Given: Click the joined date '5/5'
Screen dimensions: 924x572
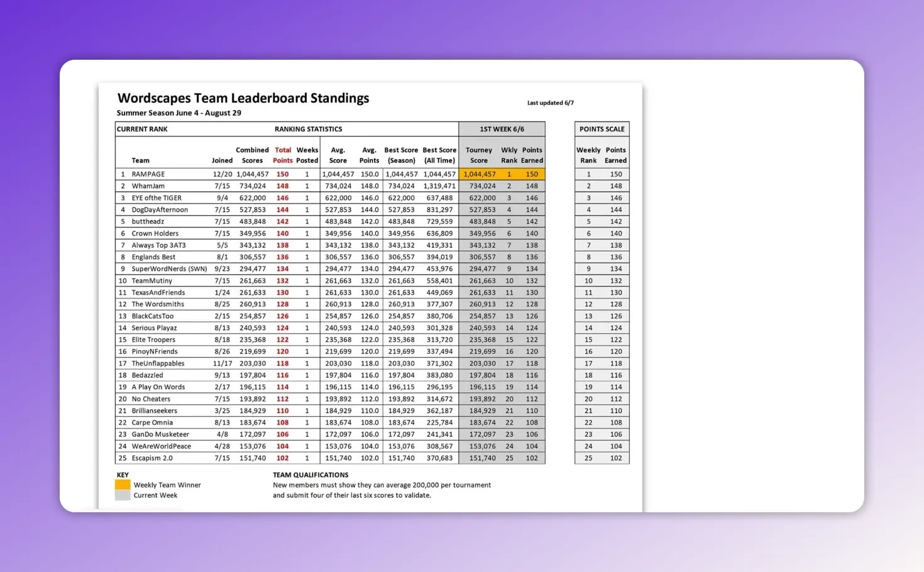Looking at the screenshot, I should click(222, 245).
